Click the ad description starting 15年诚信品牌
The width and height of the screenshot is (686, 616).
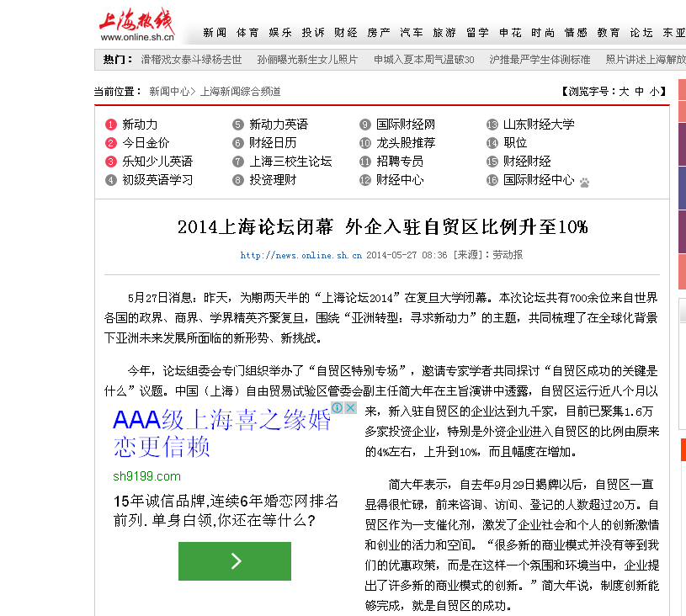point(226,511)
